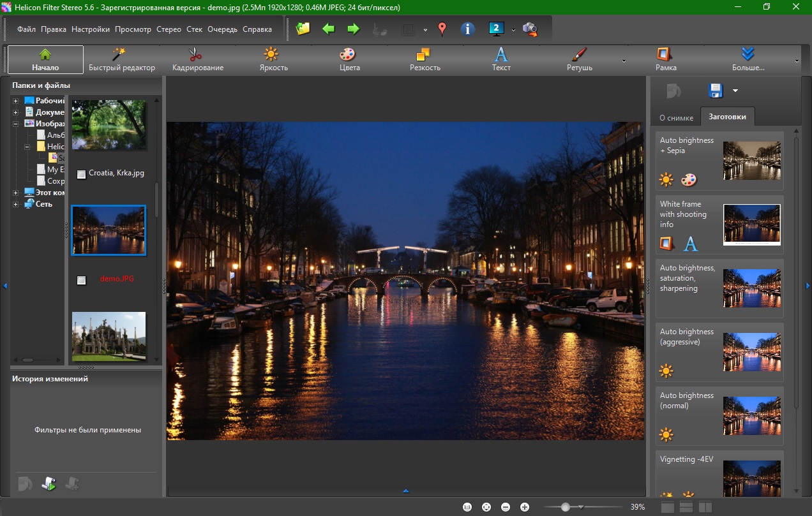Open the Стерео menu

(169, 29)
